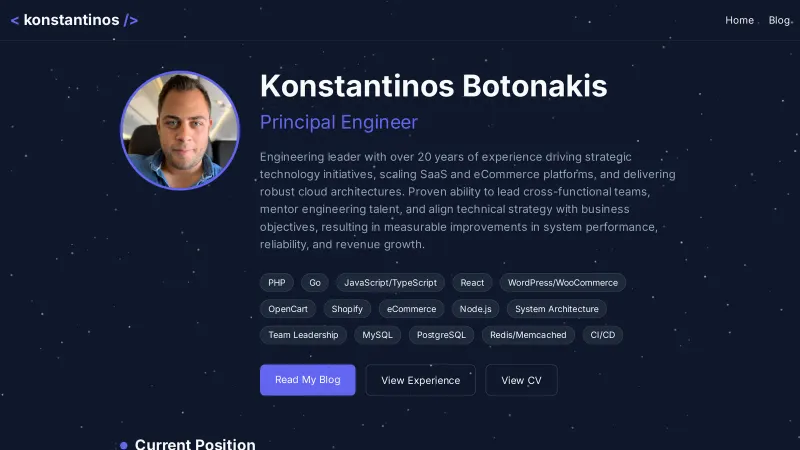Select the JavaScript/TypeScript skill tag

point(389,283)
